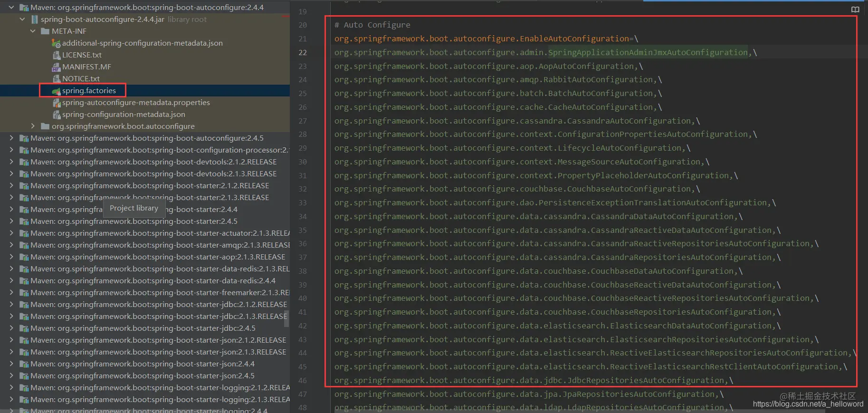Click the LICENSE.txt file icon

pyautogui.click(x=56, y=55)
